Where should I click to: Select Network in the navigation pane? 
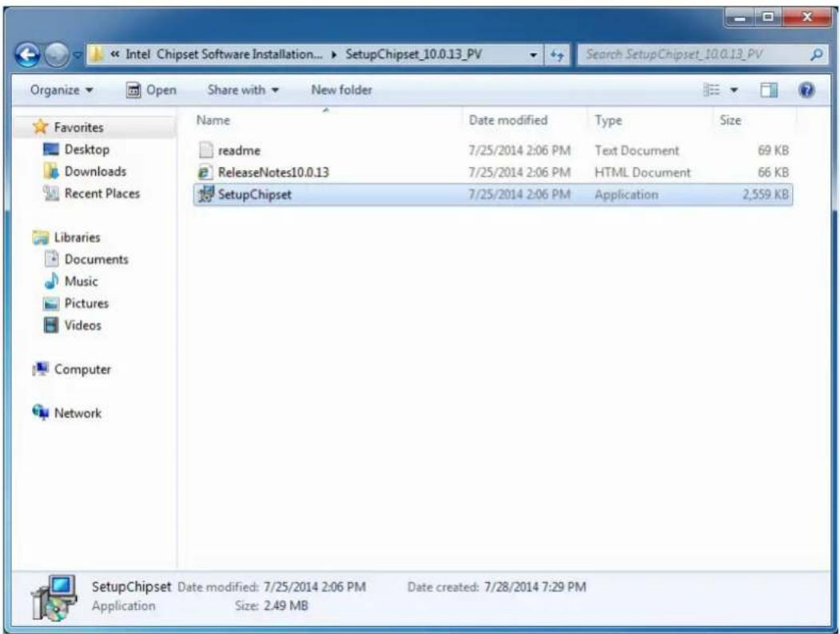point(78,413)
